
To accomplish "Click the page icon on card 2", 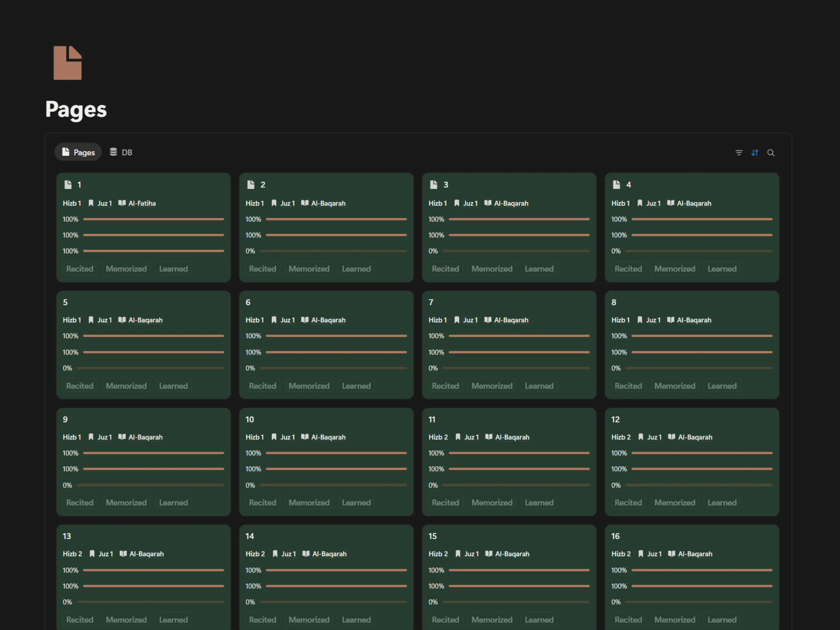I will point(251,185).
